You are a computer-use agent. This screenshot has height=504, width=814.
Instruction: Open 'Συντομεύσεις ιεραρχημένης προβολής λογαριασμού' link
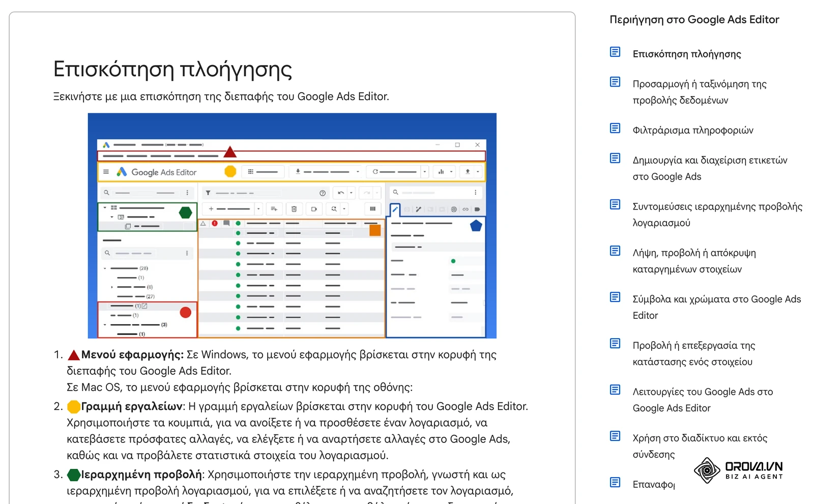coord(717,215)
